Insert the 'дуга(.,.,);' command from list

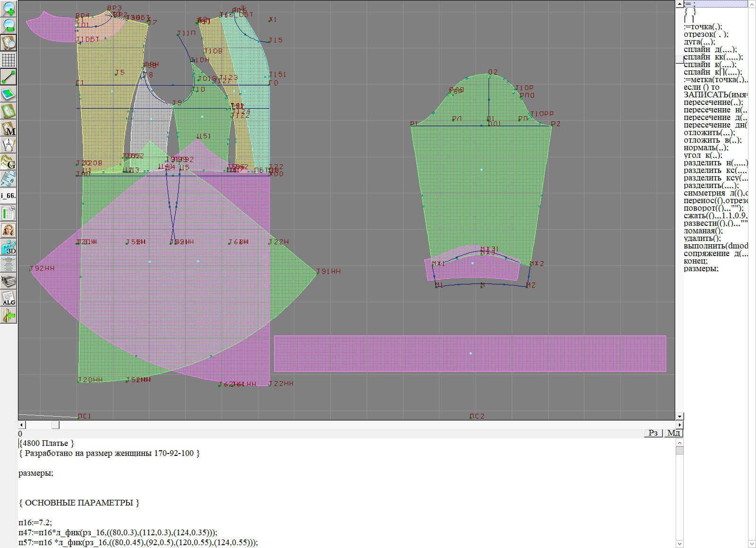pos(699,42)
